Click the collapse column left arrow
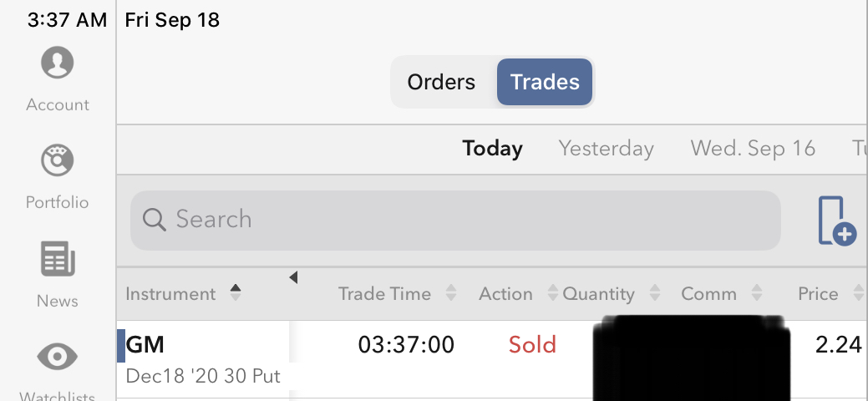 (x=293, y=277)
